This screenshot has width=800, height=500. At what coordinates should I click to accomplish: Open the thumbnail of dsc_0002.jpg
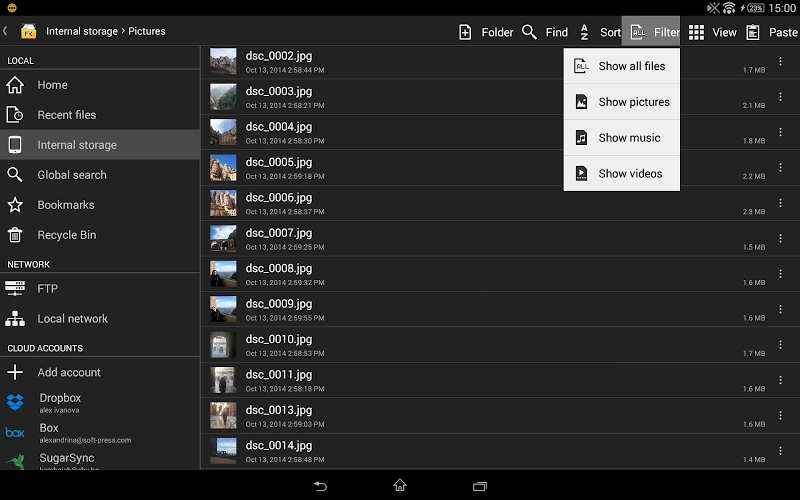point(223,61)
